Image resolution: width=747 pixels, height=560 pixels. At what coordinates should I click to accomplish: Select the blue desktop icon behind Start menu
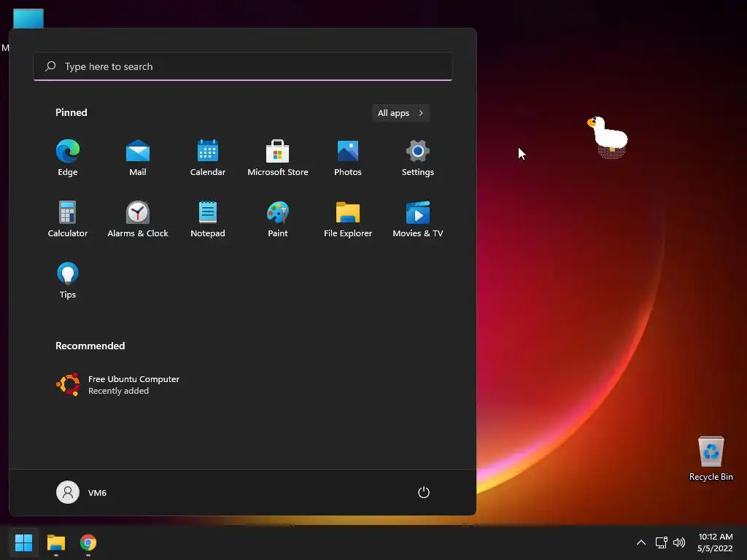pos(28,18)
